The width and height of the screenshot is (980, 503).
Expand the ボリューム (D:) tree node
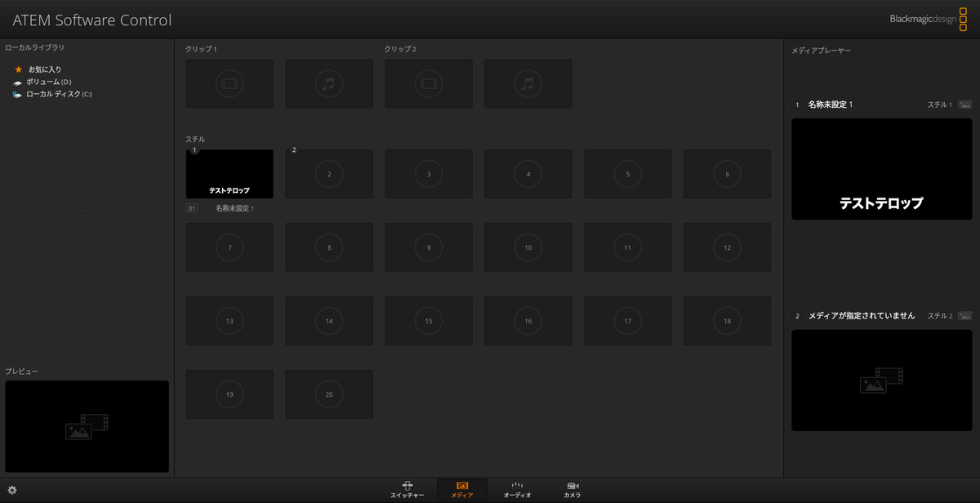tap(7, 82)
